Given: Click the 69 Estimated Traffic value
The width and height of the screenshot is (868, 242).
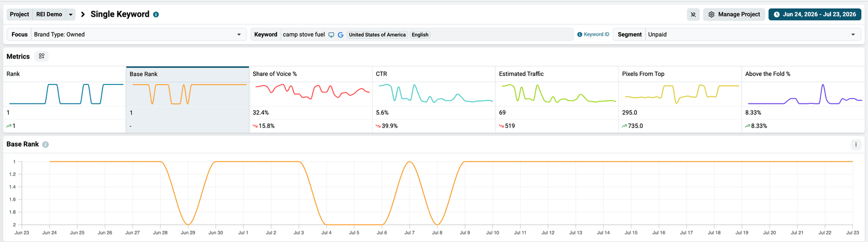Looking at the screenshot, I should pos(502,113).
